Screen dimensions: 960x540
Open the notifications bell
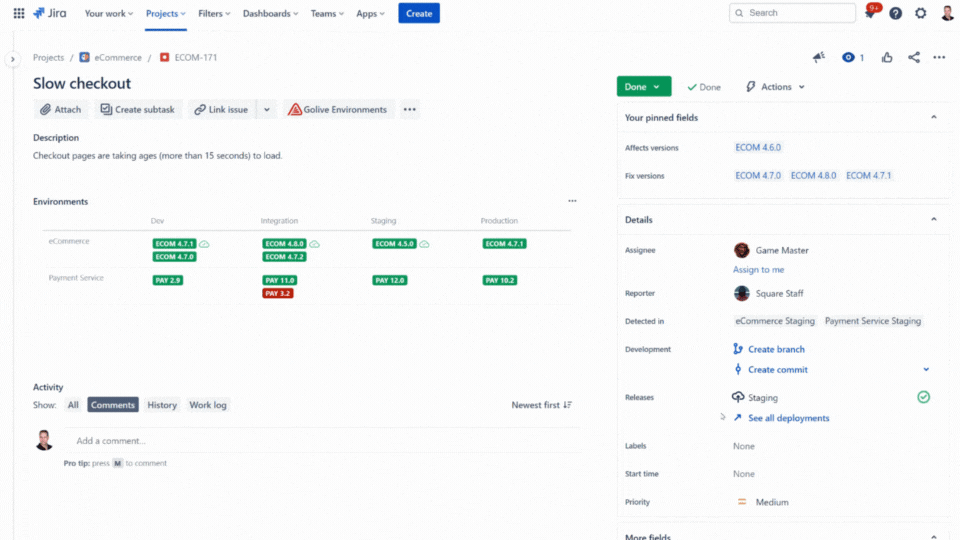click(x=871, y=13)
